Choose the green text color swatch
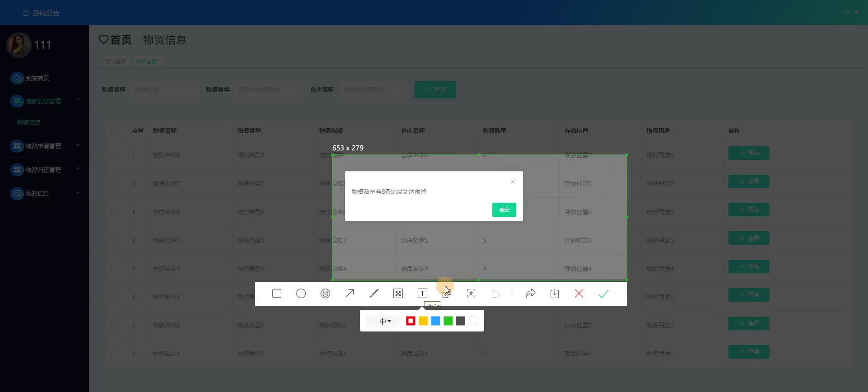Screen dimensions: 868x392 point(448,321)
